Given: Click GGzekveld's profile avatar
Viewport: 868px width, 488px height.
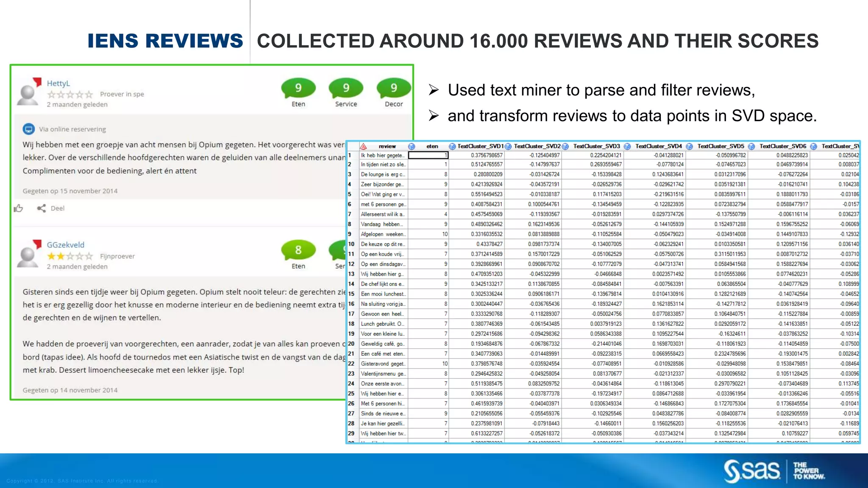Looking at the screenshot, I should 29,254.
